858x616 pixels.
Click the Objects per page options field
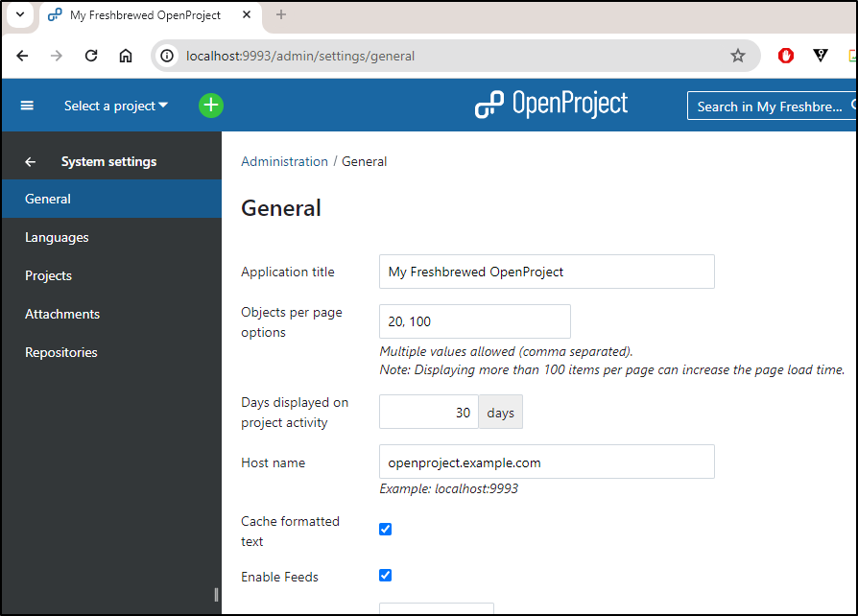tap(475, 321)
